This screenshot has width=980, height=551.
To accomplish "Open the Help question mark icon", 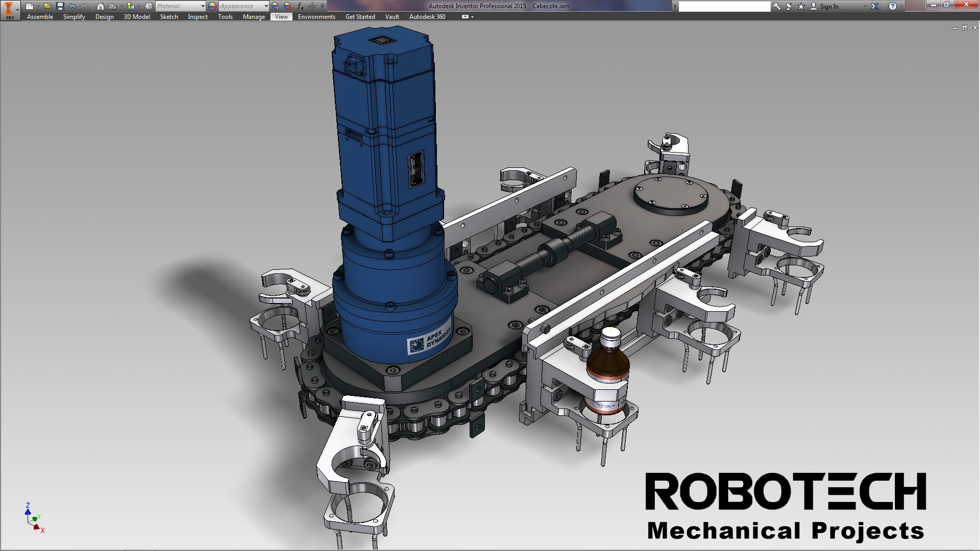I will point(892,6).
